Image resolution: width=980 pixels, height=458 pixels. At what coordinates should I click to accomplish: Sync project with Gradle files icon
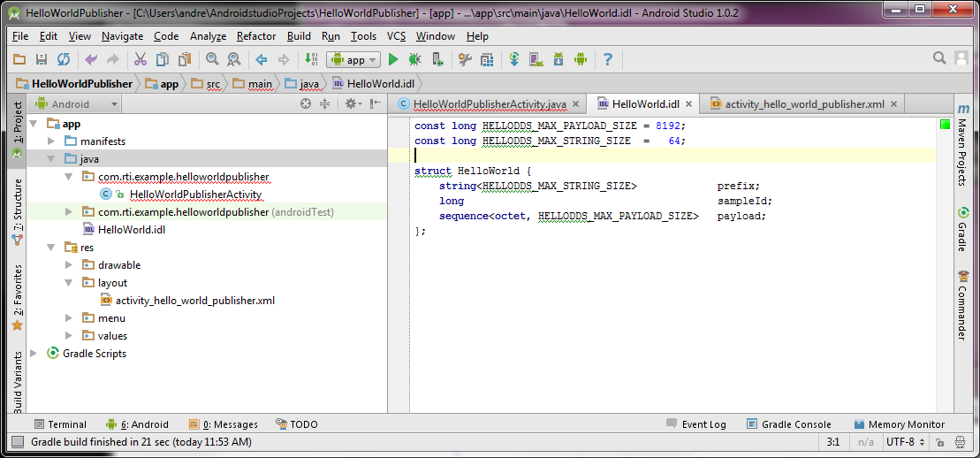pyautogui.click(x=514, y=59)
